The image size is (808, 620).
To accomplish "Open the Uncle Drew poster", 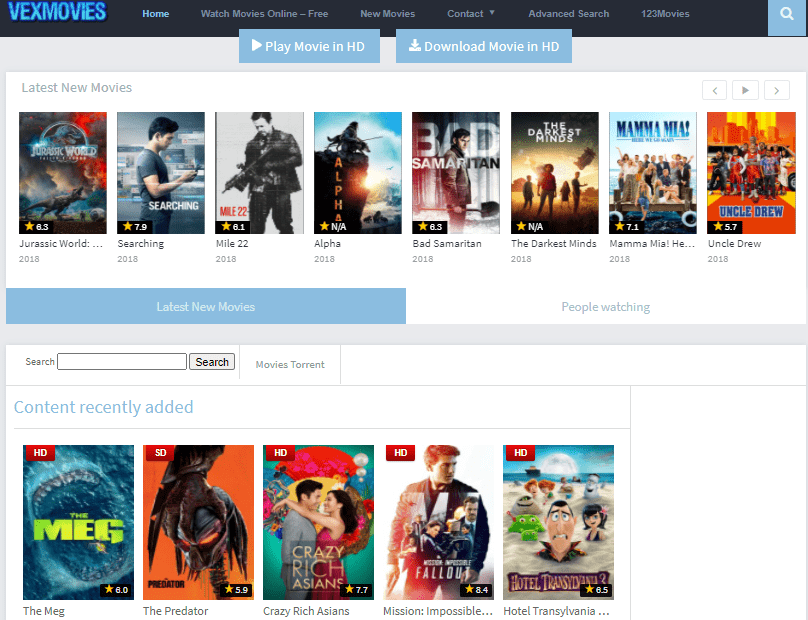I will 751,173.
